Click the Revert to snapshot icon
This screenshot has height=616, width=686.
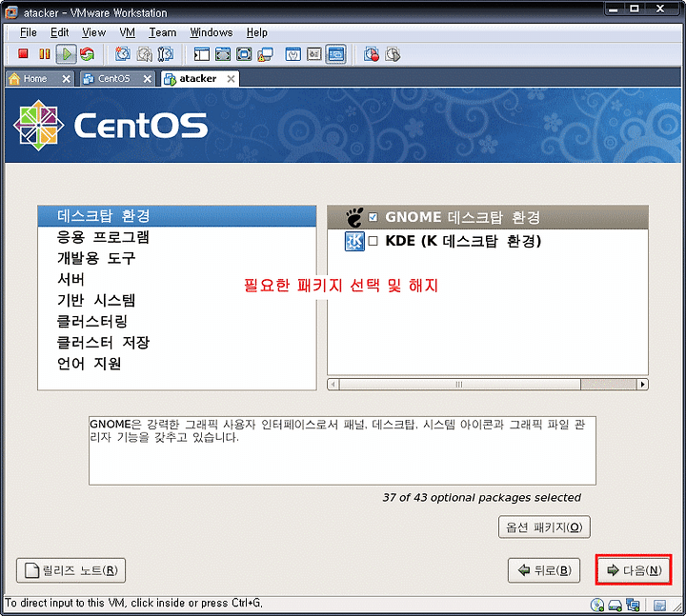(x=145, y=54)
